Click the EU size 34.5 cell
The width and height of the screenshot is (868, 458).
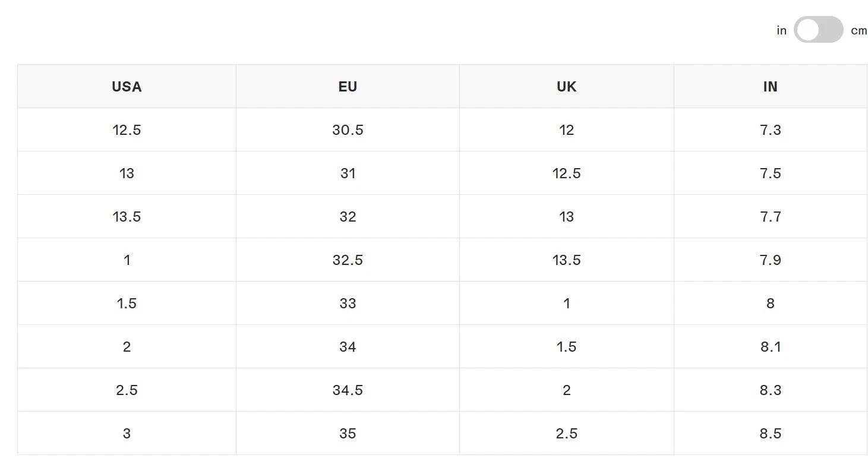(x=348, y=390)
